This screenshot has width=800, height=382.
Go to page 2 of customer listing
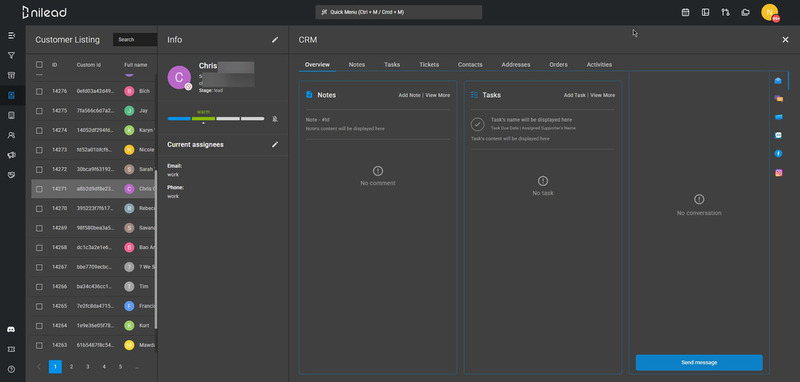tap(71, 367)
